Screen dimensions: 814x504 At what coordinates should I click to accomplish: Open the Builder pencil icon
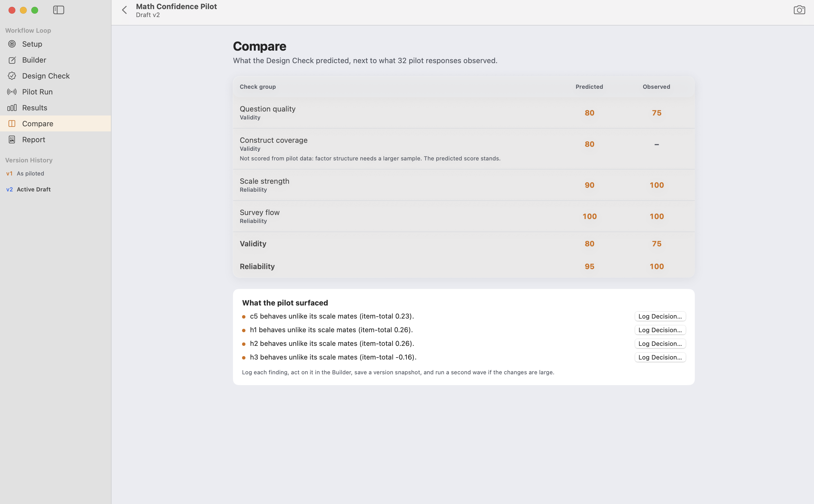[12, 60]
